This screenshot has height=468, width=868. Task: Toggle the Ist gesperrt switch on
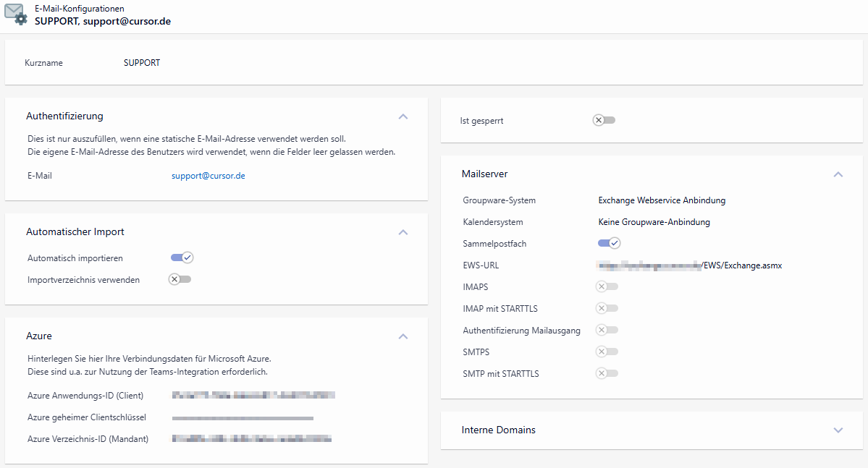coord(604,119)
